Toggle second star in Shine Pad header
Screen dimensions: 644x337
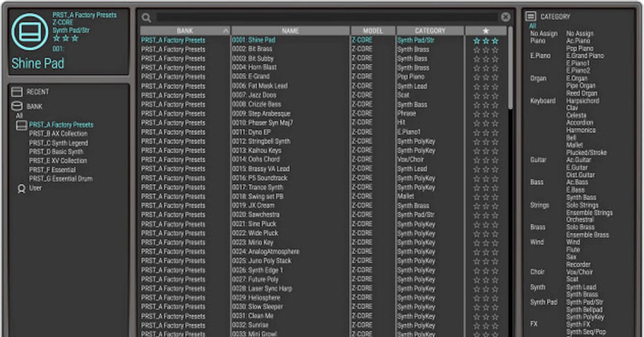coord(65,38)
